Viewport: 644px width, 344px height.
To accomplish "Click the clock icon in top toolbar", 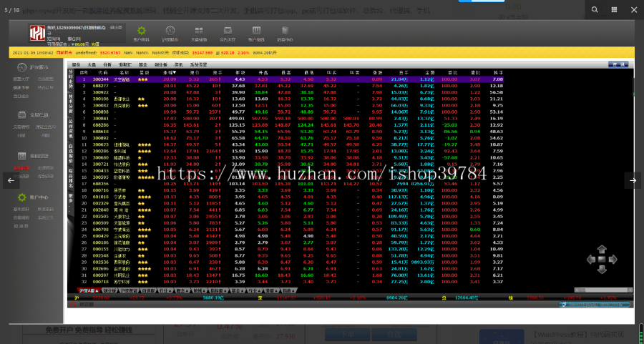I will (x=170, y=31).
